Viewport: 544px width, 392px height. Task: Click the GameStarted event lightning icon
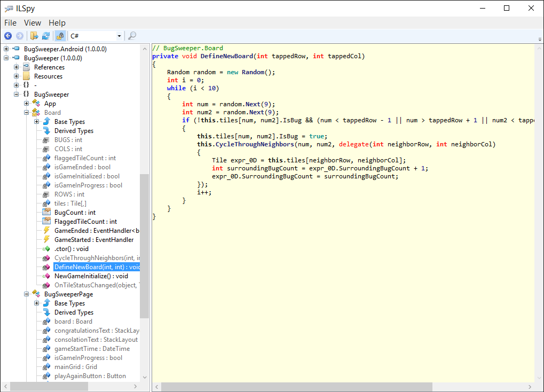[46, 240]
